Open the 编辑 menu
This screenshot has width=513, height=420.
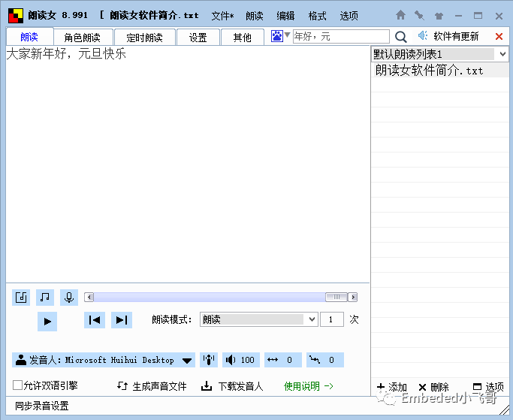coord(285,16)
